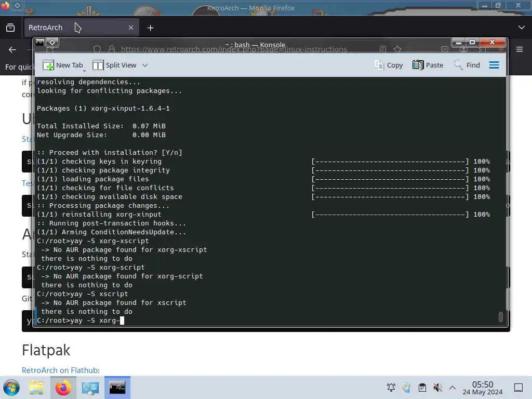Toggle Firefox reader view icon

pos(383,49)
